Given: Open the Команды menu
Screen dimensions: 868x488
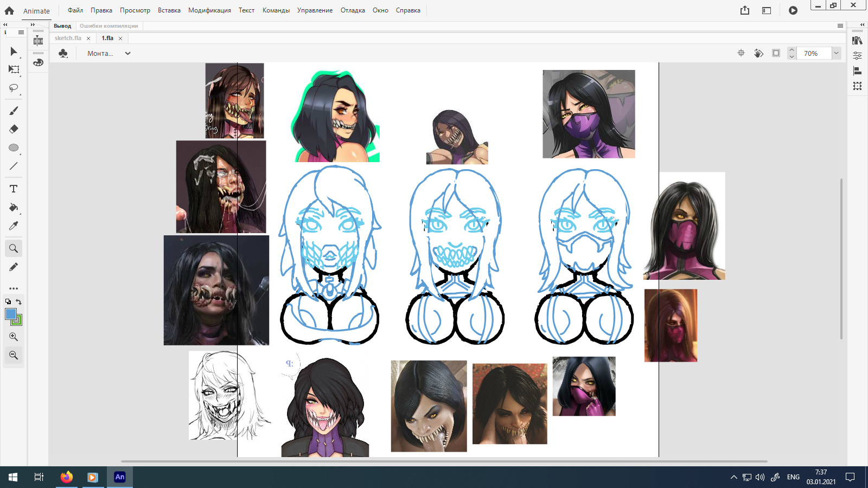Looking at the screenshot, I should (x=276, y=10).
